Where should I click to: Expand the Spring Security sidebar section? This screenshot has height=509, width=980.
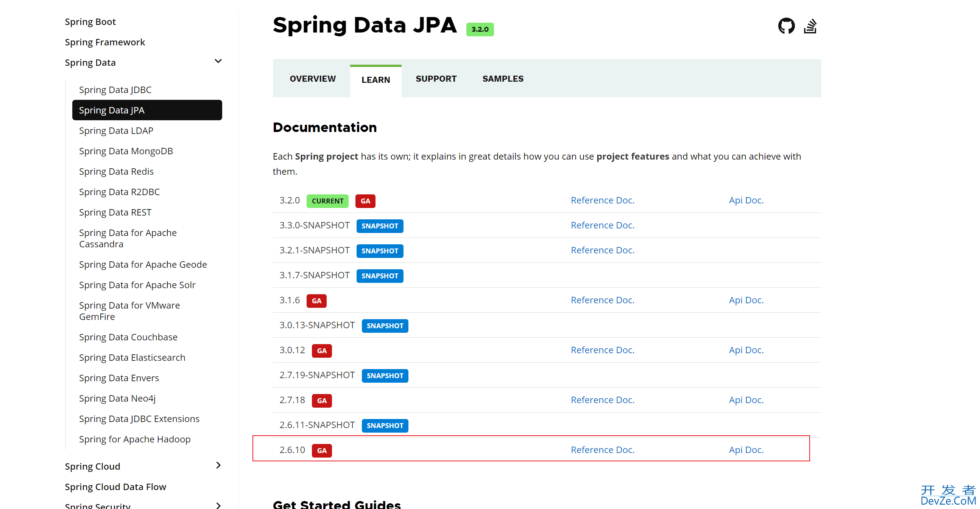click(218, 505)
